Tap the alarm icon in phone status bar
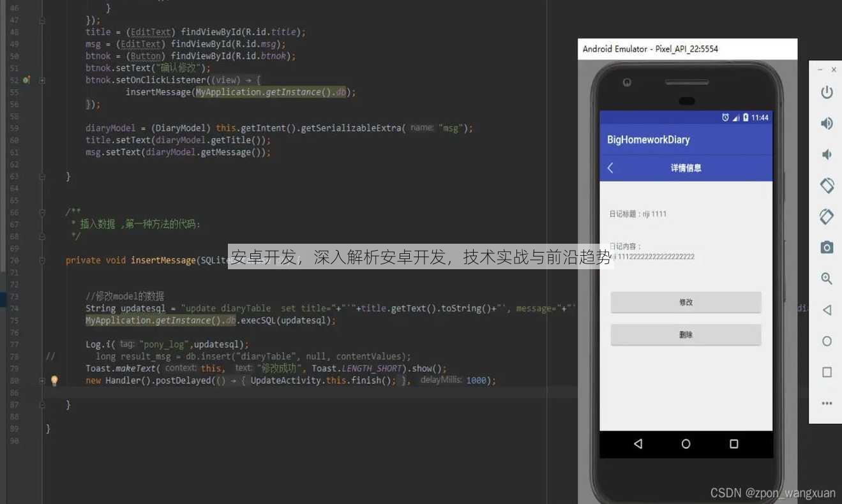842x504 pixels. (x=725, y=117)
